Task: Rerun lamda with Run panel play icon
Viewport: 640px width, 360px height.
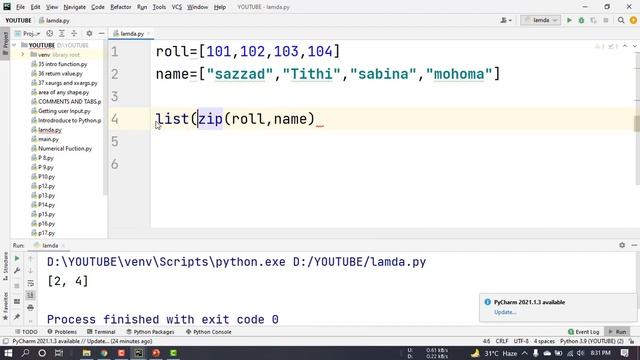Action: click(x=17, y=258)
